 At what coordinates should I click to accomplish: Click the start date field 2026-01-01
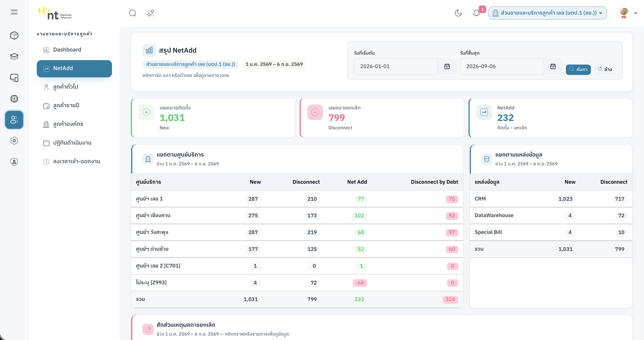point(395,67)
